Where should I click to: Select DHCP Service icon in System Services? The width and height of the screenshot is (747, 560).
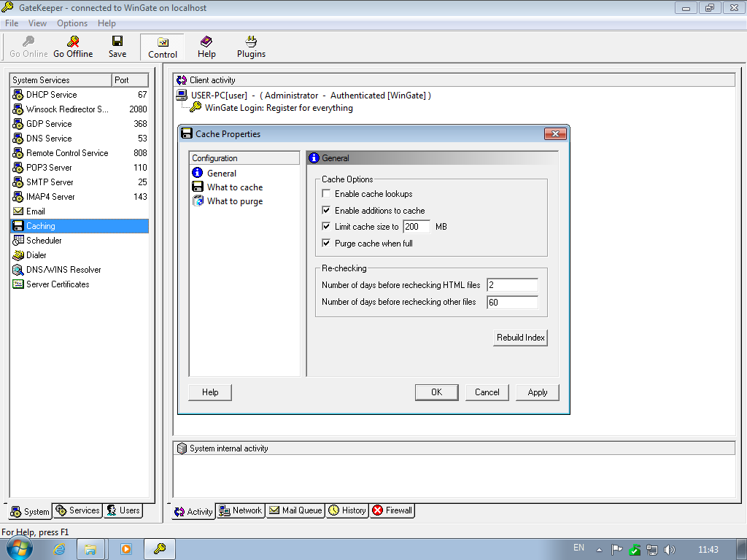pyautogui.click(x=18, y=95)
